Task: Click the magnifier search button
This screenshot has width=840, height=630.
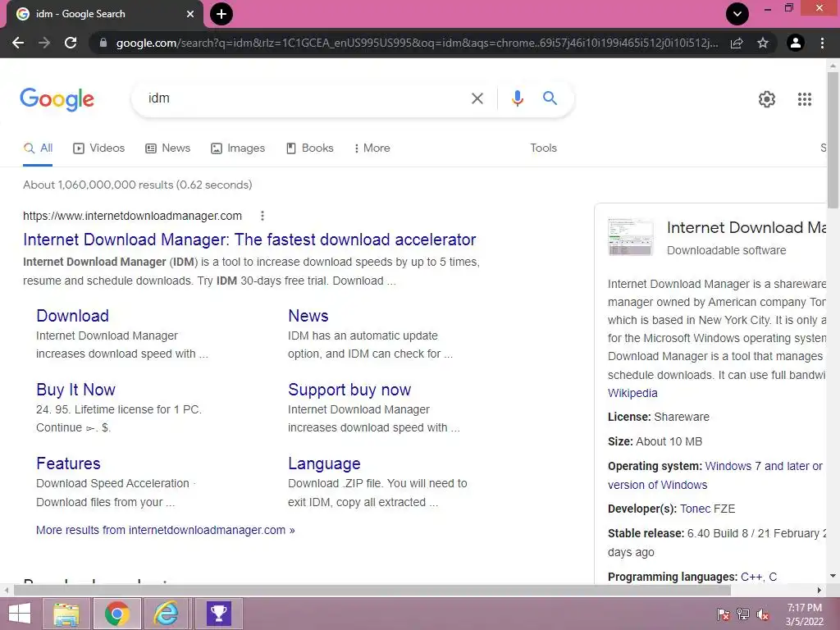Action: pyautogui.click(x=550, y=98)
